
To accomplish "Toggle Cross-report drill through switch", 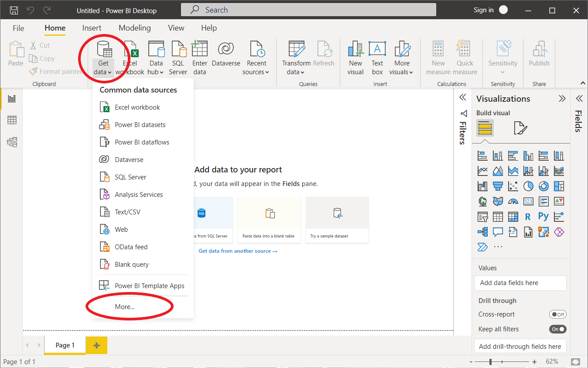I will coord(557,314).
